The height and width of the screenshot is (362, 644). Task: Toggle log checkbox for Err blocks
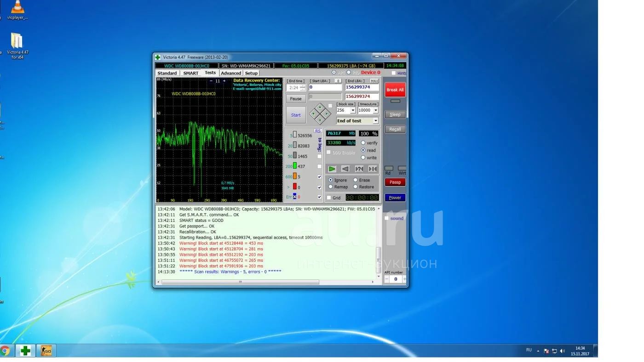coord(320,197)
